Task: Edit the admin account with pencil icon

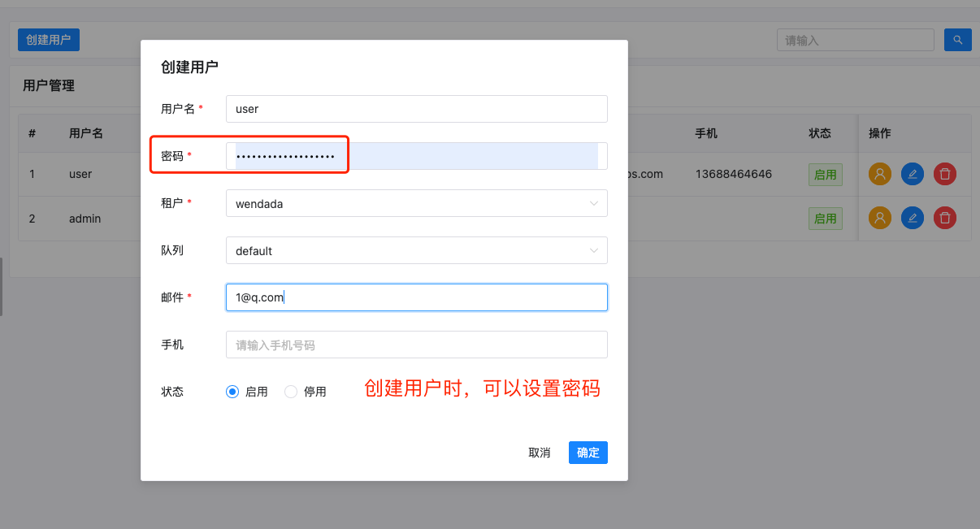Action: (912, 218)
